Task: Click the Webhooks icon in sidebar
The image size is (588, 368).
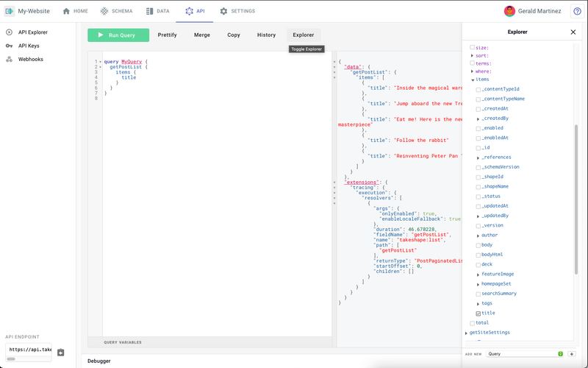Action: (9, 60)
